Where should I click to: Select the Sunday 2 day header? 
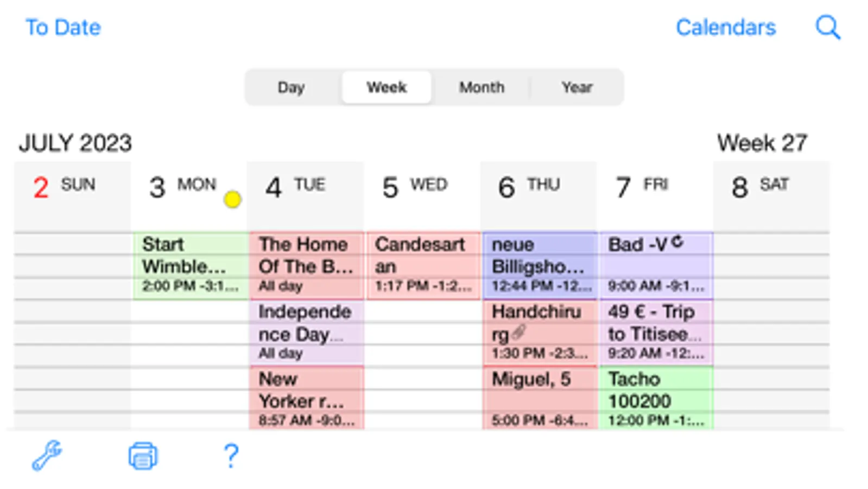click(72, 195)
